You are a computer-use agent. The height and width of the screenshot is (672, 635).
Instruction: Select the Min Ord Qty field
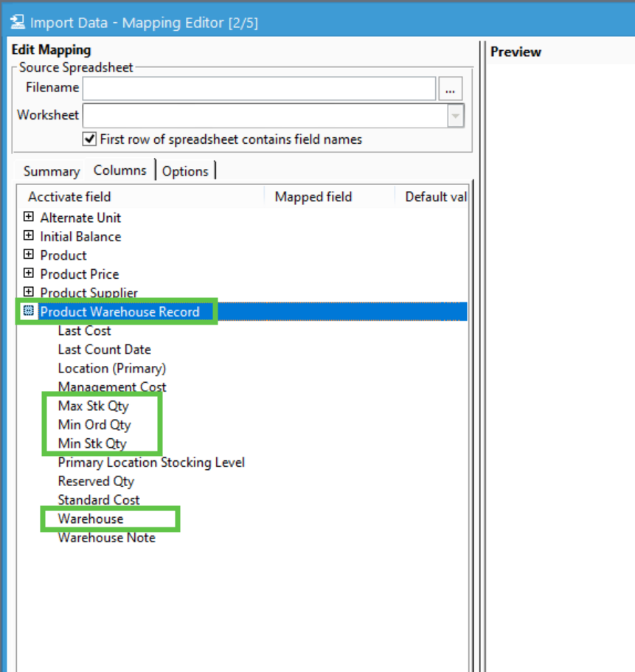tap(92, 425)
